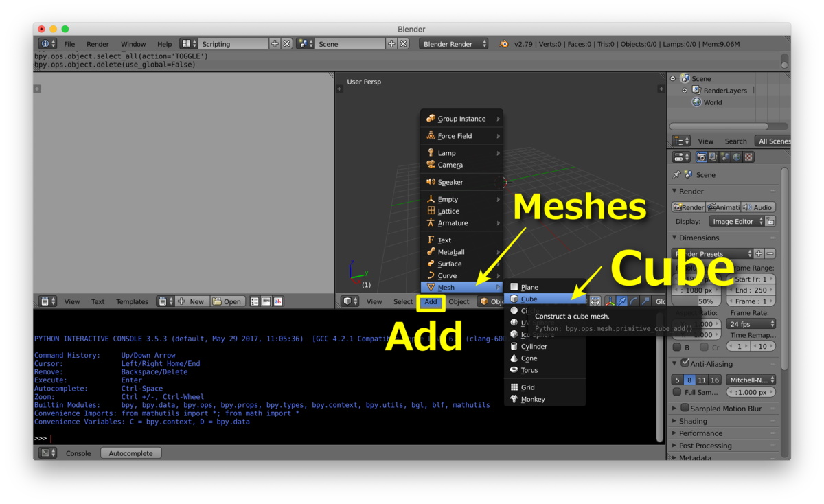
Task: Switch to Render properties tab icon
Action: click(701, 157)
